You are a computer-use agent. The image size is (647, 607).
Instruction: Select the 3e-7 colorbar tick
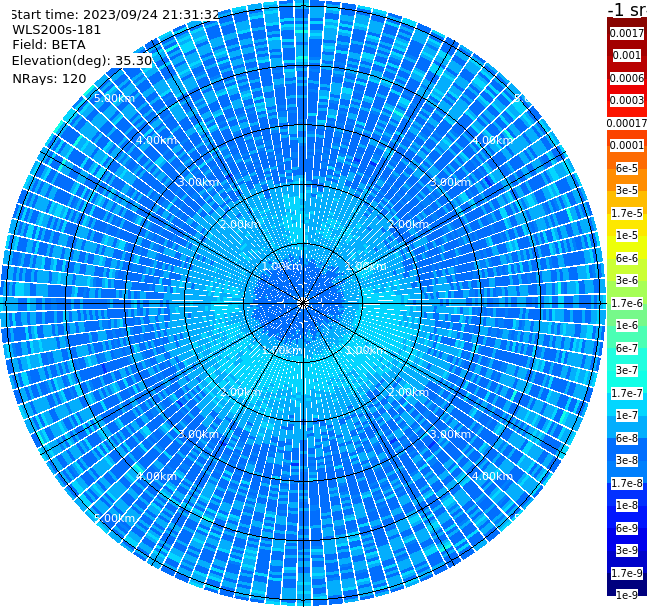(627, 370)
